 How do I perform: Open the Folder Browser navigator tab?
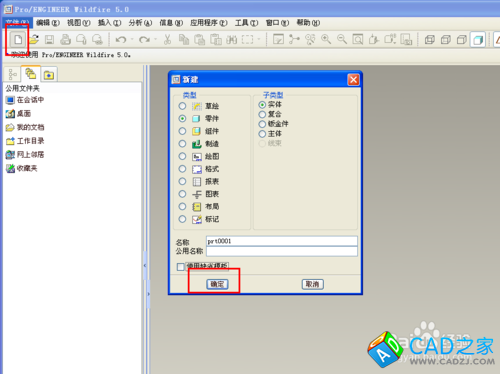tap(31, 73)
